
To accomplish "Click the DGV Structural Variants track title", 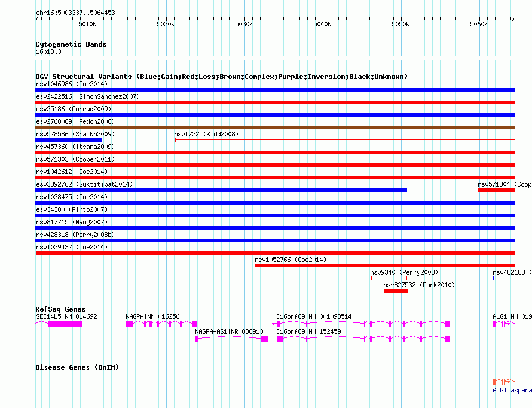I will point(222,77).
